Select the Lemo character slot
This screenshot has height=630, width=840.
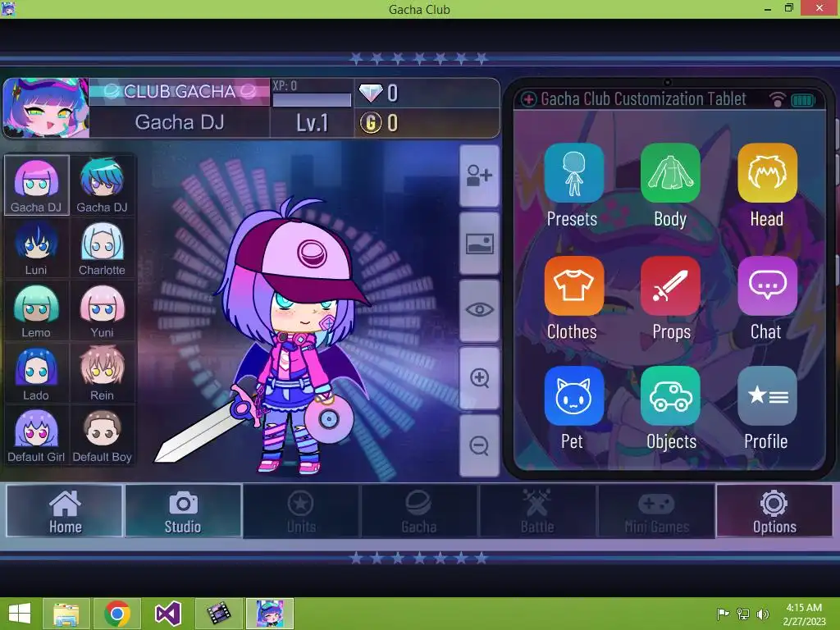tap(36, 311)
